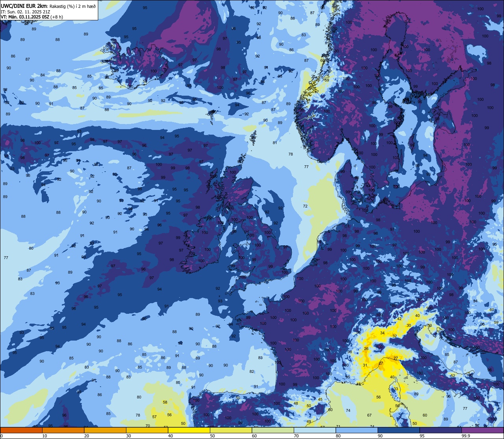Viewport: 504px width, 439px height.
Task: Click the 70–80 light blue legend swatch
Action: click(x=315, y=430)
